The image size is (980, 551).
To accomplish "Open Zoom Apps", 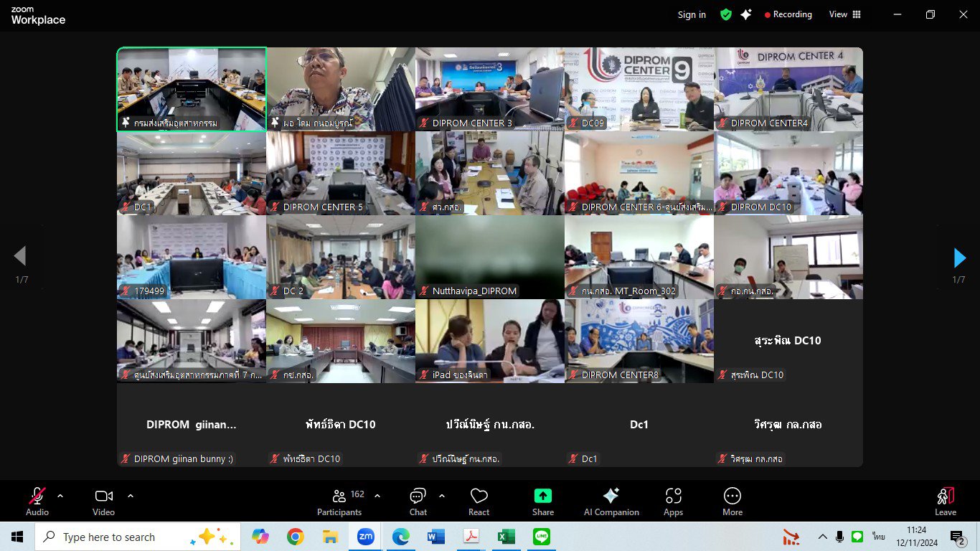I will (x=673, y=501).
